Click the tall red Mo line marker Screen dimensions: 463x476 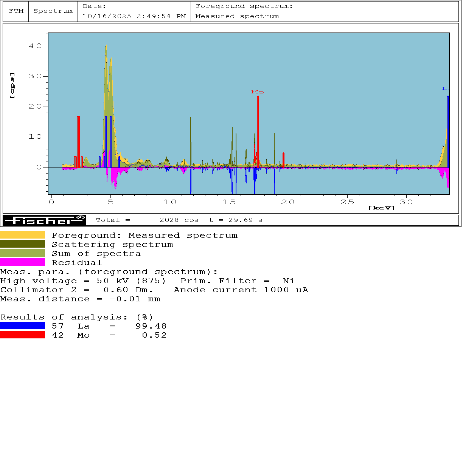coord(258,130)
